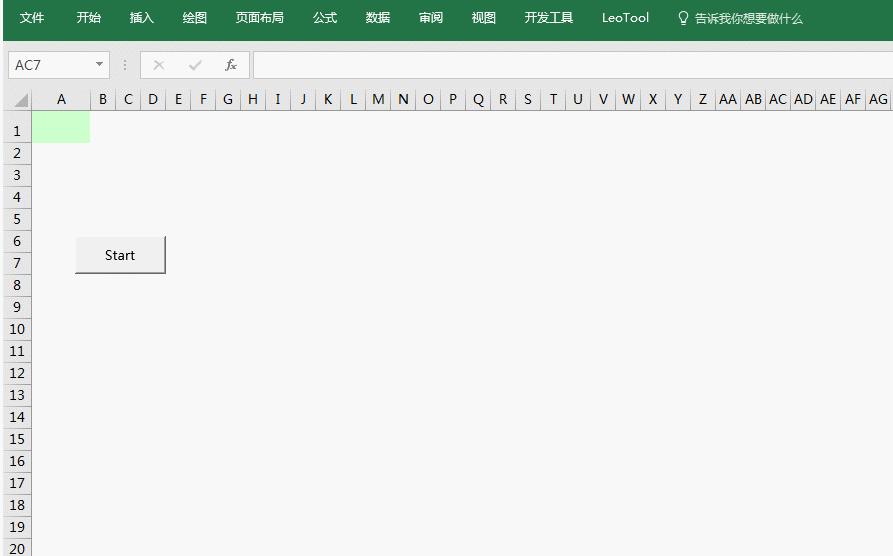Click inside the formula bar input area

(572, 65)
